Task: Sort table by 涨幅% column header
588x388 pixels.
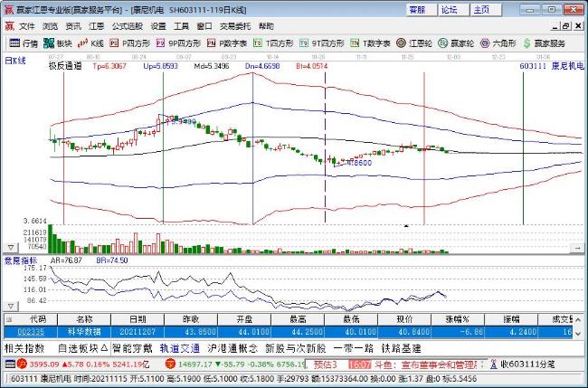Action: tap(458, 319)
